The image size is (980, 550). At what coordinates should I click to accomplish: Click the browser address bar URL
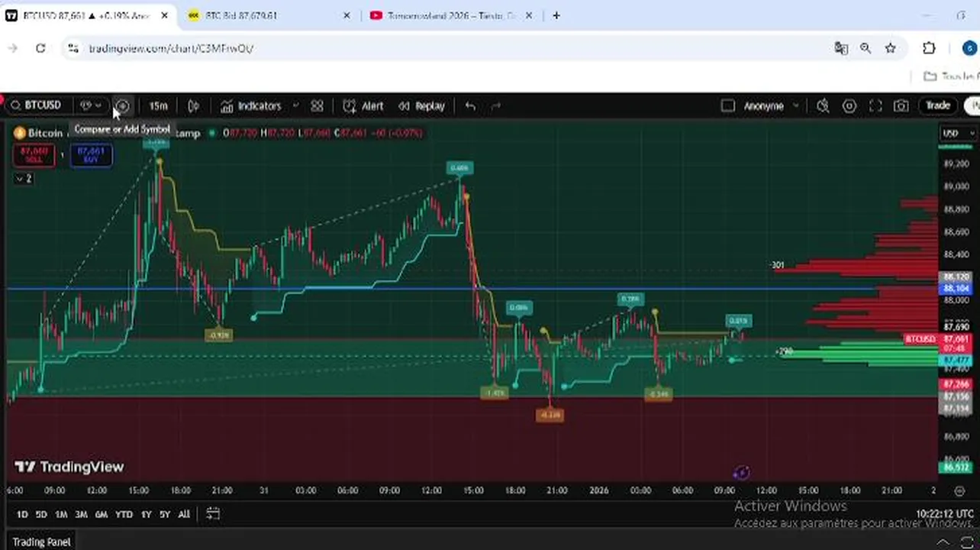tap(171, 48)
